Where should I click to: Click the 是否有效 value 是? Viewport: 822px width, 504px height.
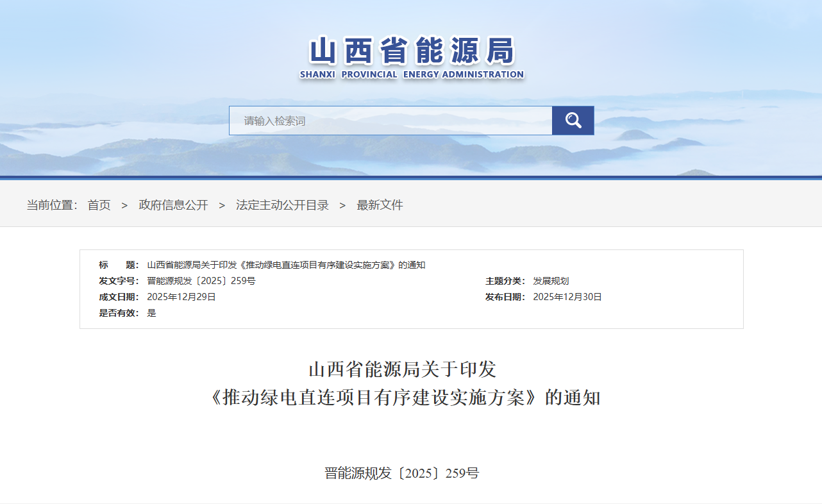tap(151, 313)
